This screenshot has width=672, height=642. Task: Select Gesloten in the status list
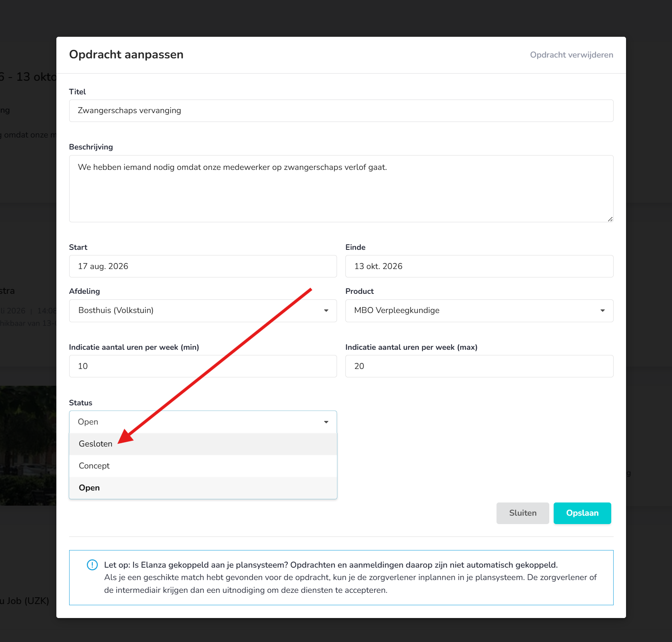point(203,444)
